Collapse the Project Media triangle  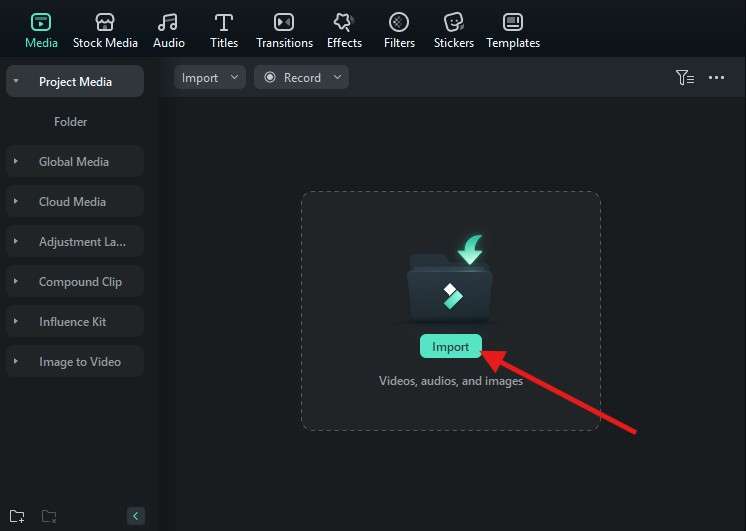[x=16, y=81]
